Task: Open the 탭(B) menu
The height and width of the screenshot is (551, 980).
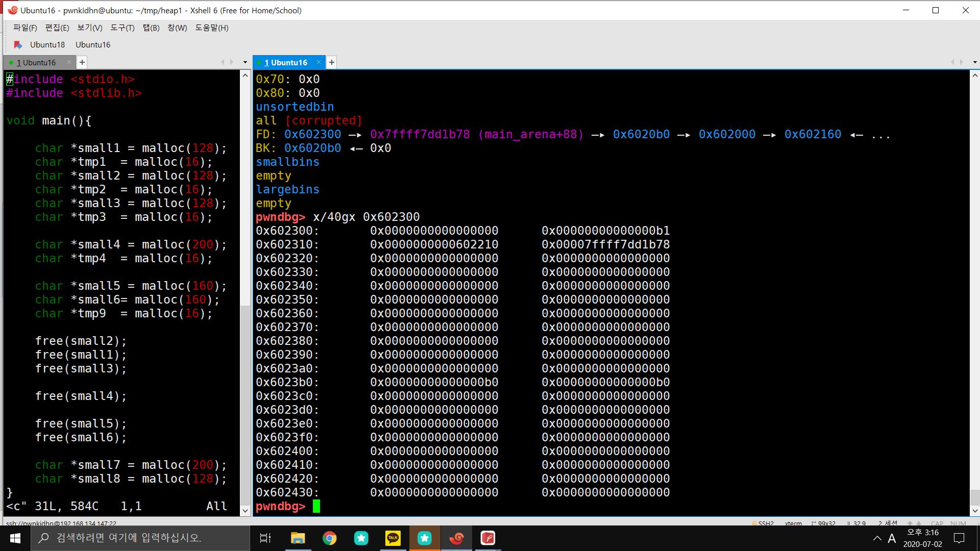Action: (x=151, y=28)
